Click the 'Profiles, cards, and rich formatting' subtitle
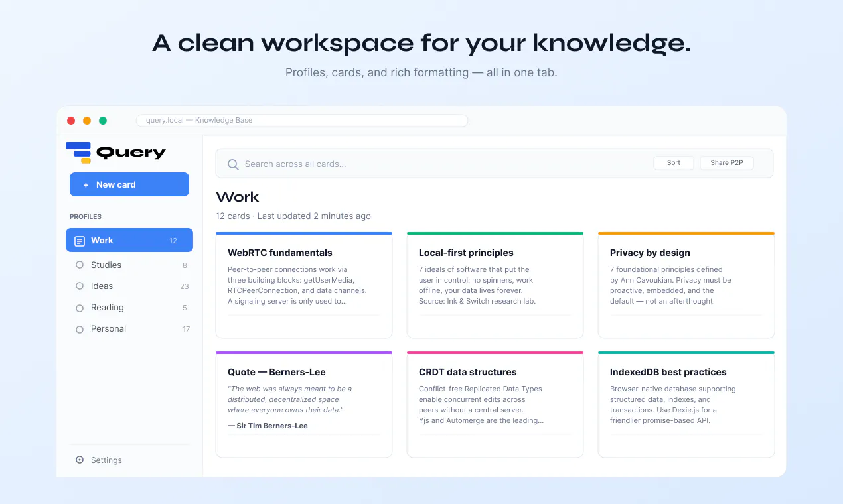This screenshot has width=843, height=504. tap(377, 72)
